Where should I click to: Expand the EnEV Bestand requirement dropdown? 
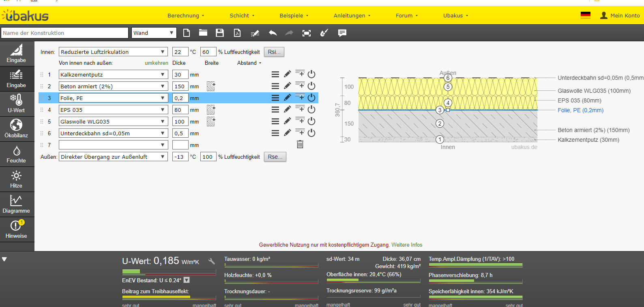coord(187,280)
